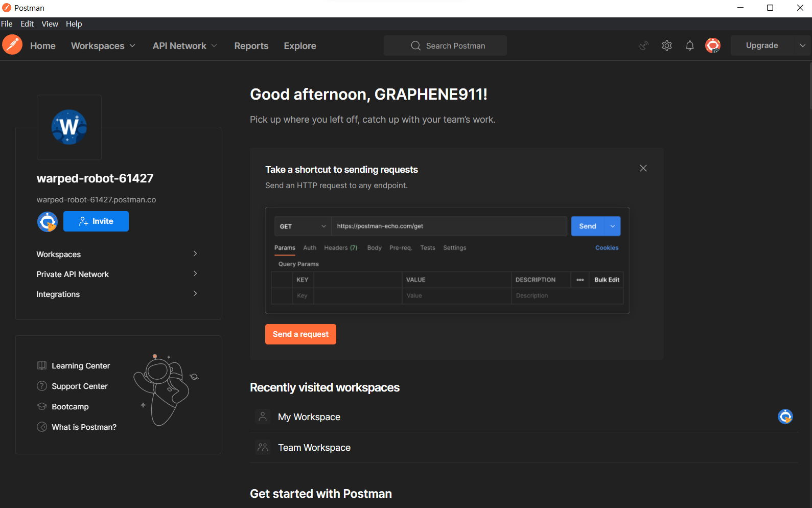Screen dimensions: 812x508
Task: Open the GET method dropdown
Action: tap(303, 226)
